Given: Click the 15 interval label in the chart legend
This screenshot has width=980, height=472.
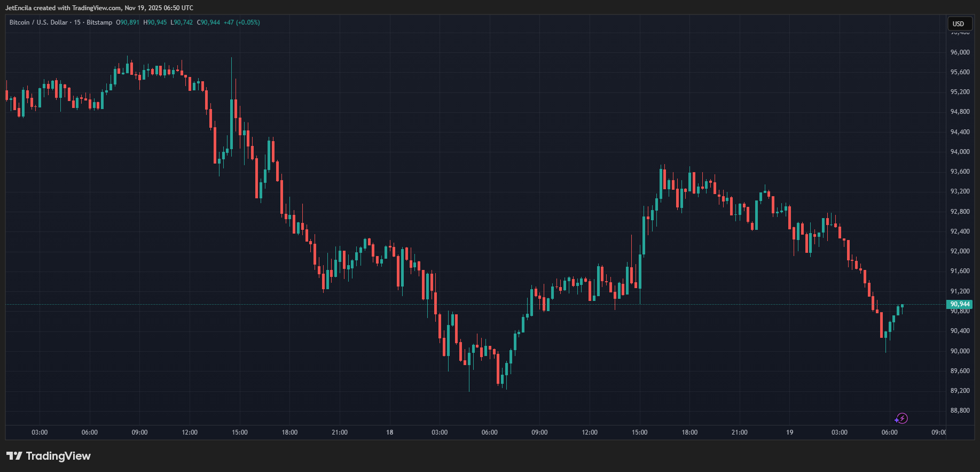Looking at the screenshot, I should [x=77, y=22].
